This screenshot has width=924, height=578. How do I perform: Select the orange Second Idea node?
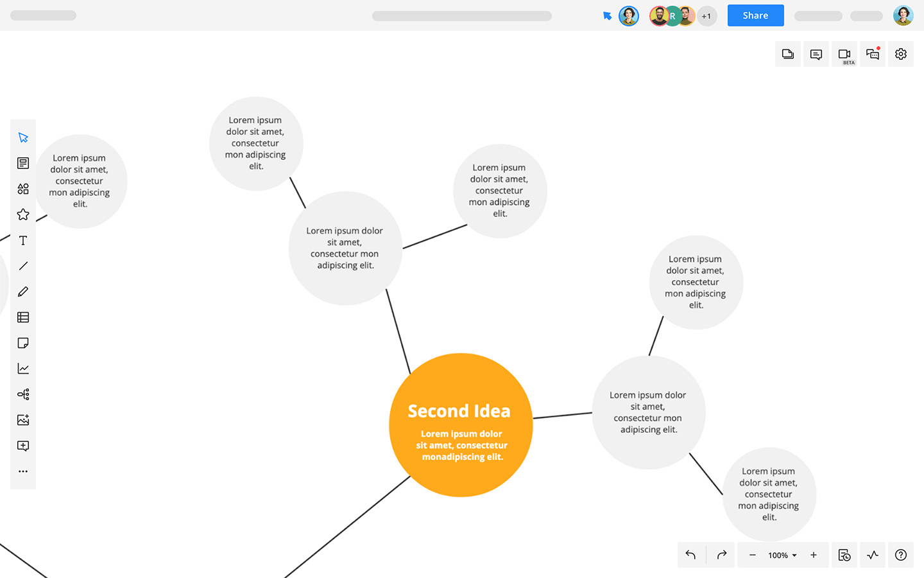coord(461,425)
